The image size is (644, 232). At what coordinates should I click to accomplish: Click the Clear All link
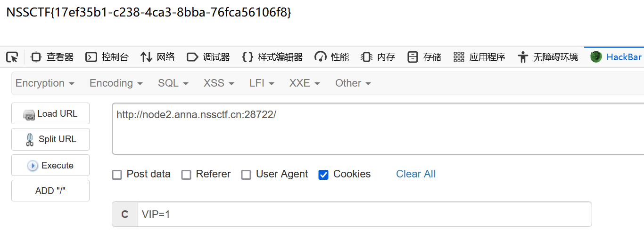[415, 174]
